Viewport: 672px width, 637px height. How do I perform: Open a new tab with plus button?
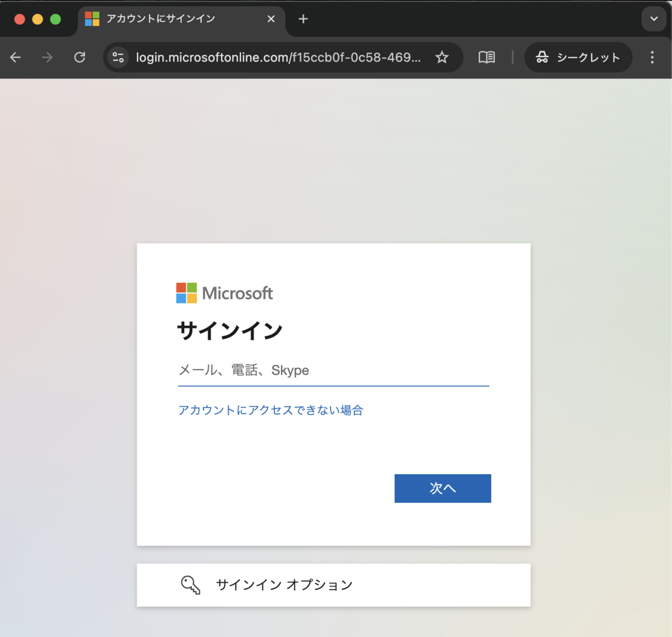(x=304, y=19)
